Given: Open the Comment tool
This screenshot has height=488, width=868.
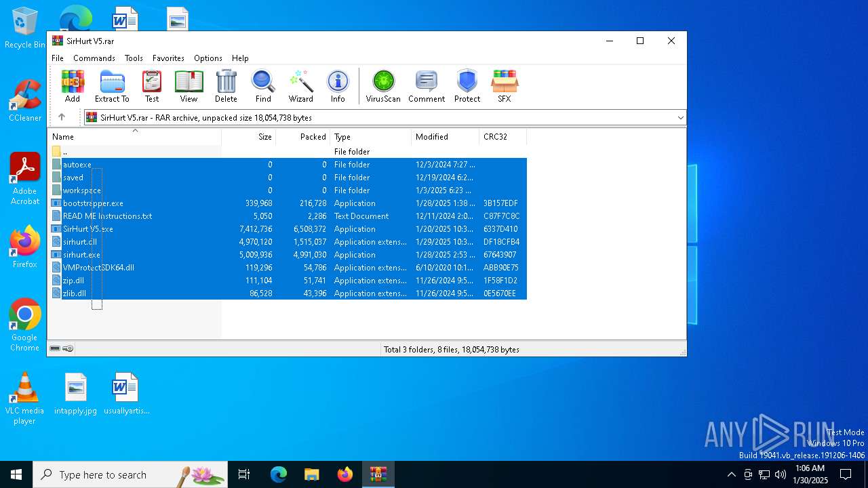Looking at the screenshot, I should 427,86.
